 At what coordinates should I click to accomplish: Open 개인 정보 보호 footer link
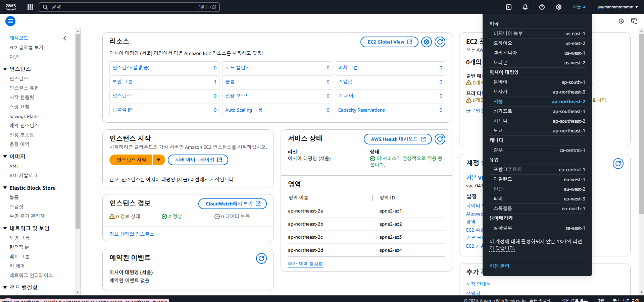pos(575,300)
